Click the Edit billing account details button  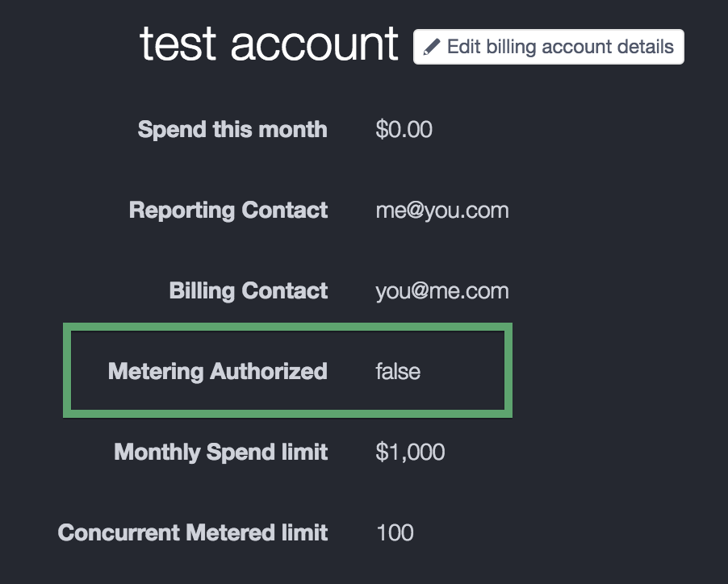548,47
